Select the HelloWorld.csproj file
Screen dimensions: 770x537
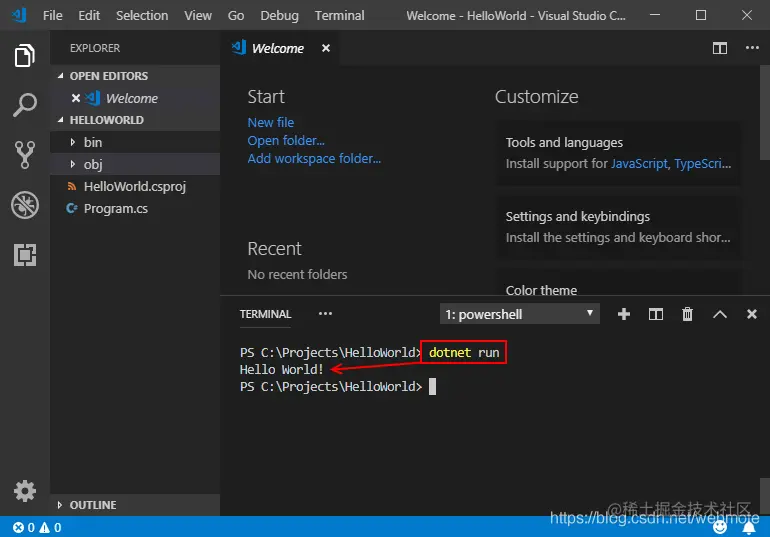(135, 187)
